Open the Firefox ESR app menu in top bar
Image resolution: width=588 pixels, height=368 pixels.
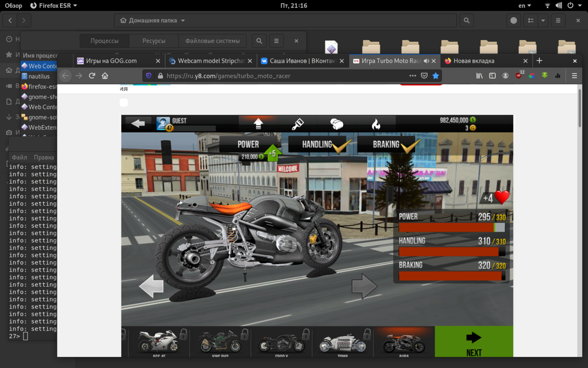pyautogui.click(x=53, y=5)
